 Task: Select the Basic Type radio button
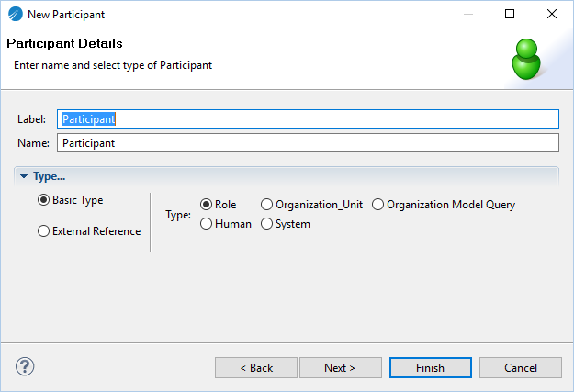click(43, 200)
